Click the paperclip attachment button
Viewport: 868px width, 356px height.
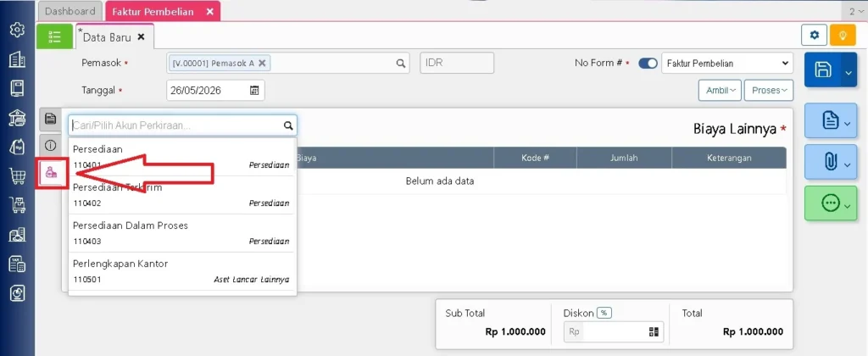830,162
